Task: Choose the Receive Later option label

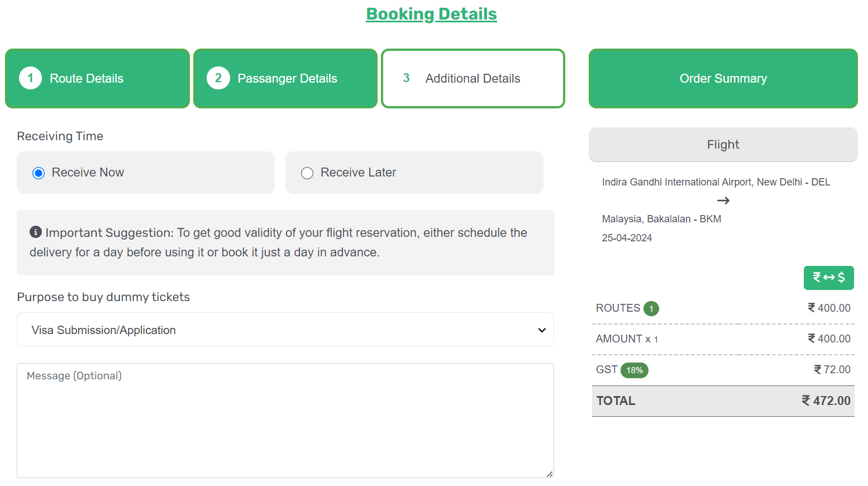Action: pos(358,173)
